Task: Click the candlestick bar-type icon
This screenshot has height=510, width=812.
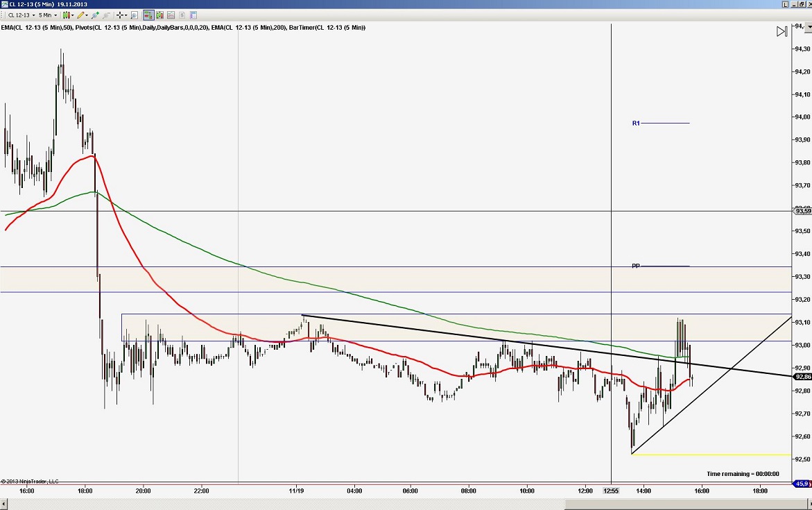Action: point(67,15)
